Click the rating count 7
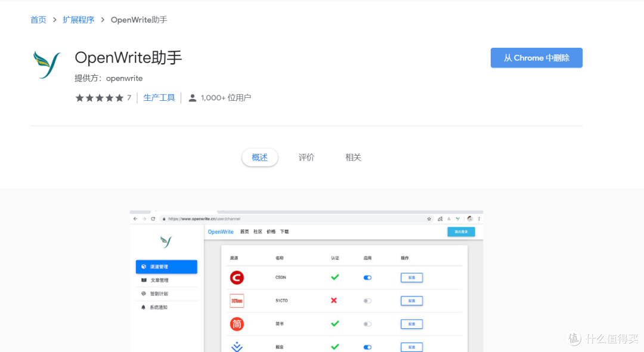644x352 pixels. 129,98
